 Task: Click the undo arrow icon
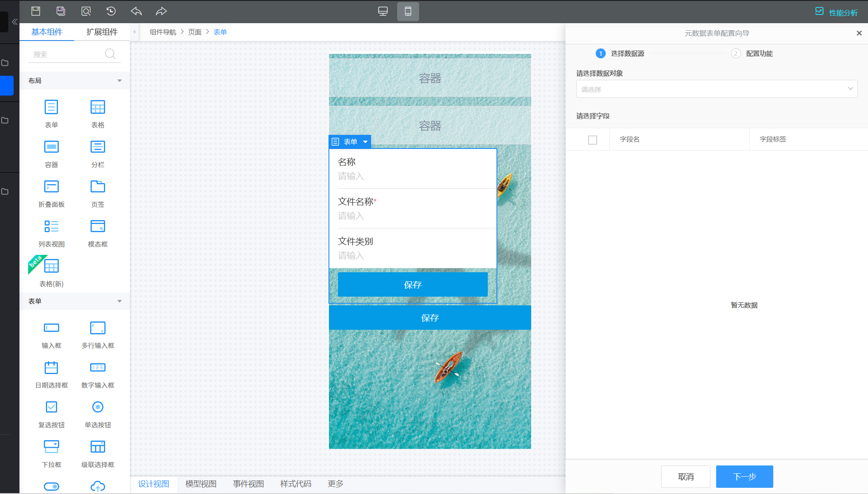click(x=136, y=11)
